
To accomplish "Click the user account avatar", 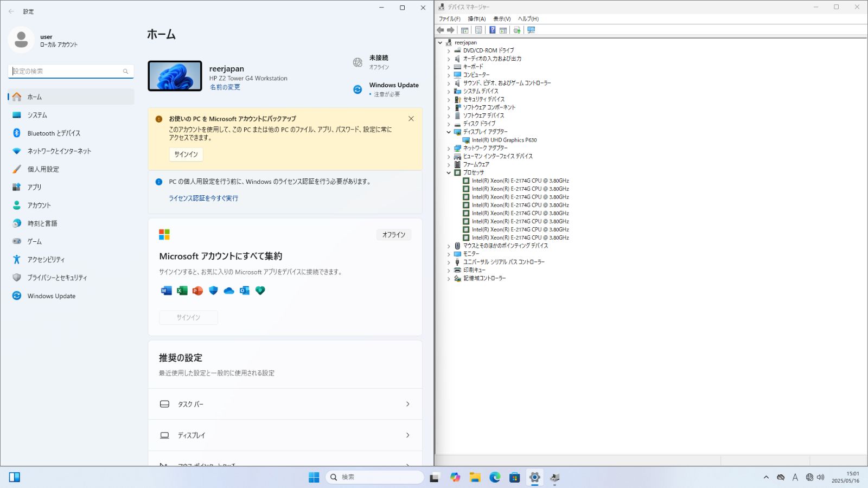I will [x=21, y=40].
